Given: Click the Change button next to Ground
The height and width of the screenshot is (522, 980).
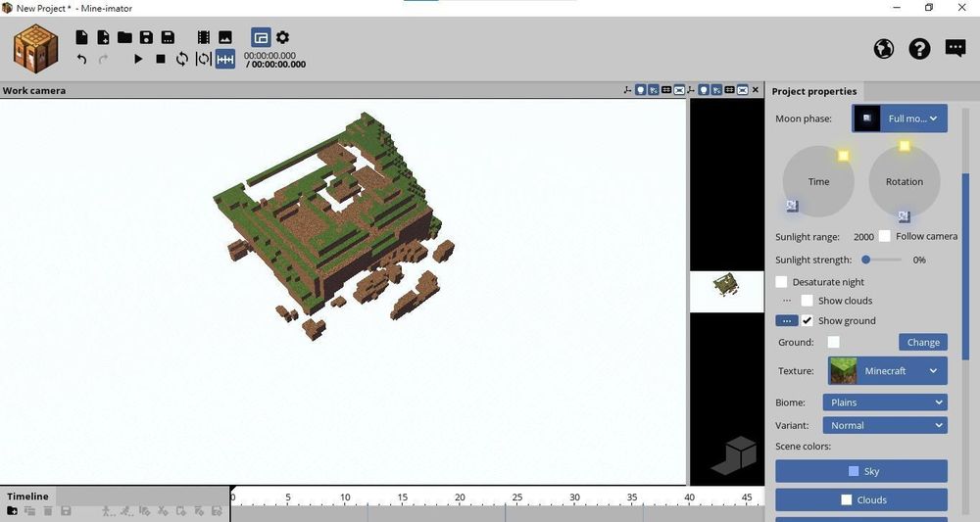Looking at the screenshot, I should tap(922, 342).
